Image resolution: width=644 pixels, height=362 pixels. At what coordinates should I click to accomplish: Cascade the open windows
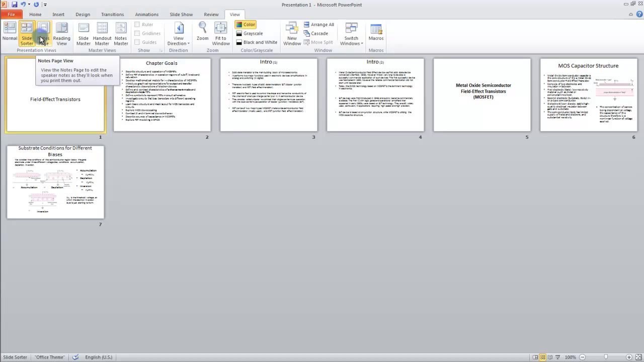click(315, 34)
